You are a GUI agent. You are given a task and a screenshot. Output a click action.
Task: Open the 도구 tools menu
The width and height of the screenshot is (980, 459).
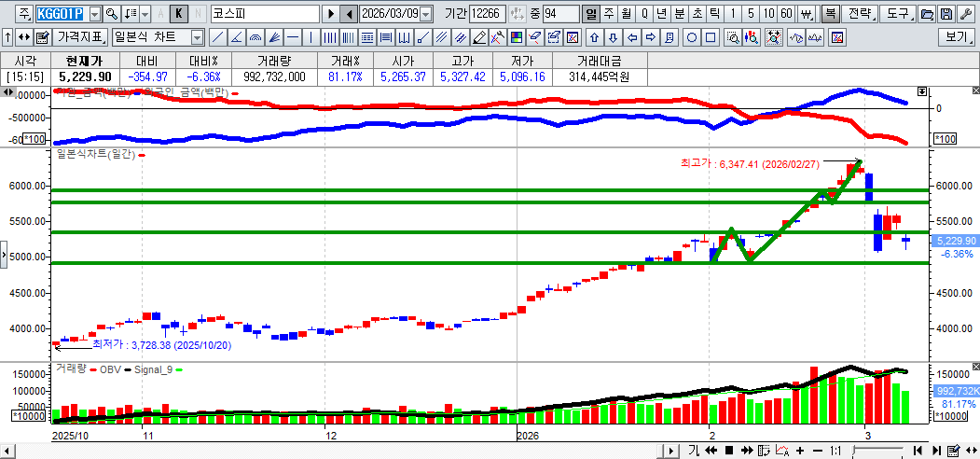coord(898,14)
